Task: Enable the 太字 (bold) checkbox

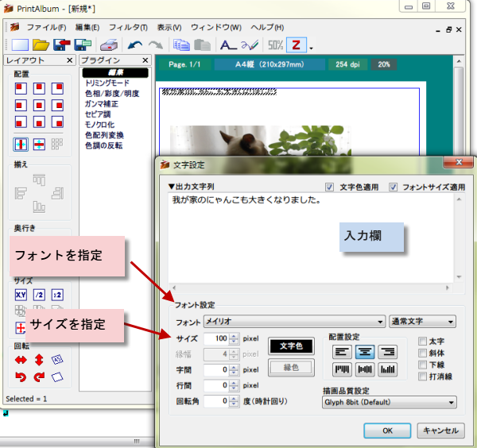Action: (x=423, y=342)
